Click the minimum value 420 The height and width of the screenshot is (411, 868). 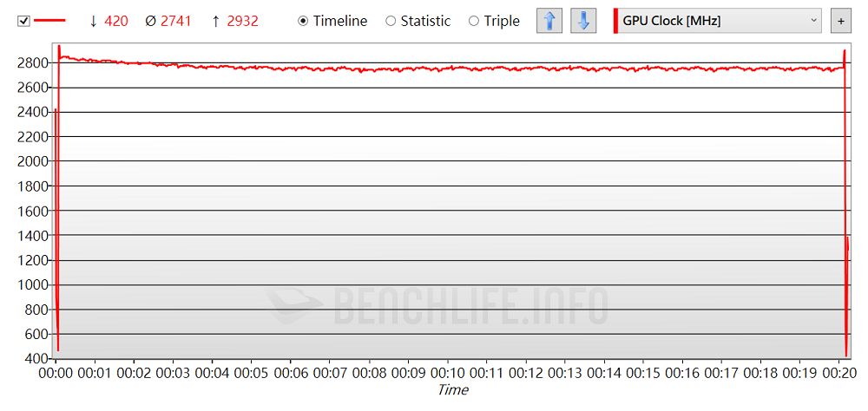pyautogui.click(x=115, y=21)
